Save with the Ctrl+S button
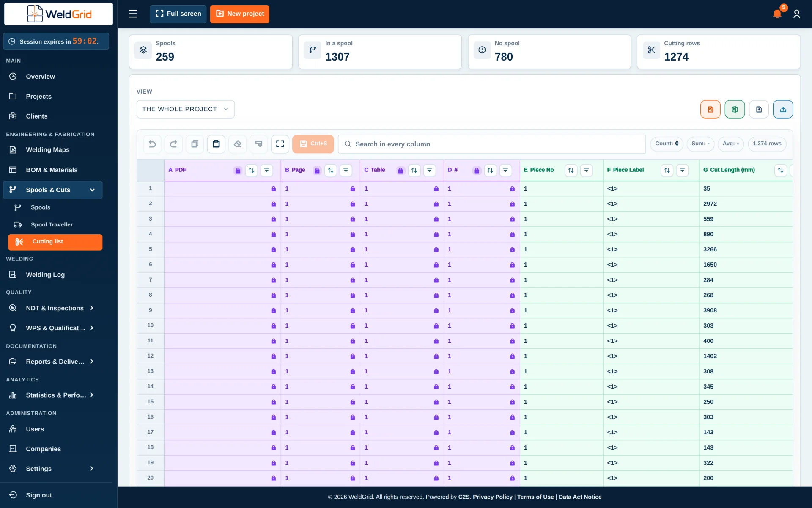 [313, 144]
